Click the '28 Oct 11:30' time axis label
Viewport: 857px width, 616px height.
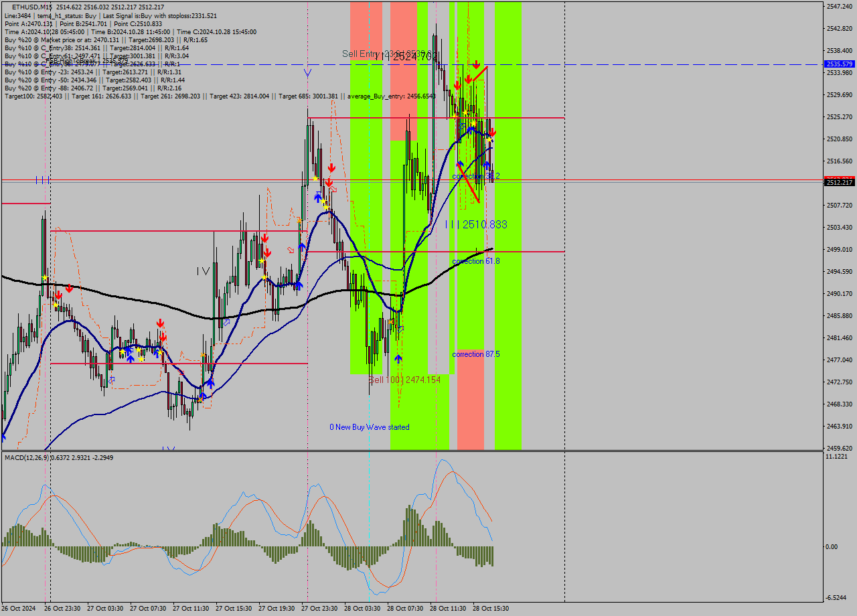(x=448, y=609)
